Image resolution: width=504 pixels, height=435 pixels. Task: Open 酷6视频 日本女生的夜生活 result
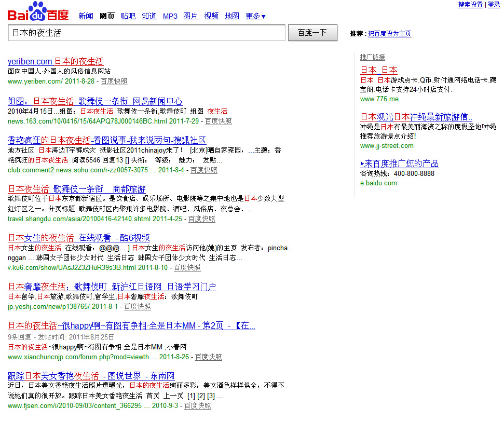click(79, 238)
